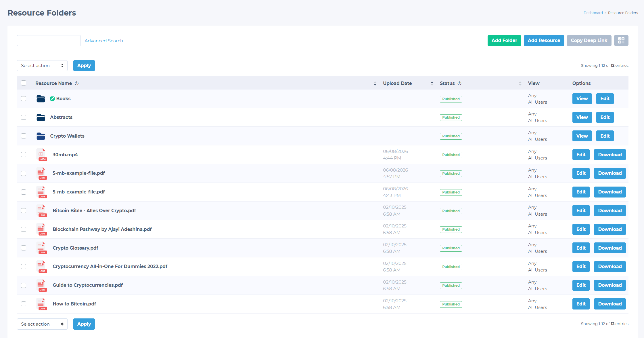Edit the Abstracts folder
Viewport: 644px width, 338px height.
pos(605,117)
